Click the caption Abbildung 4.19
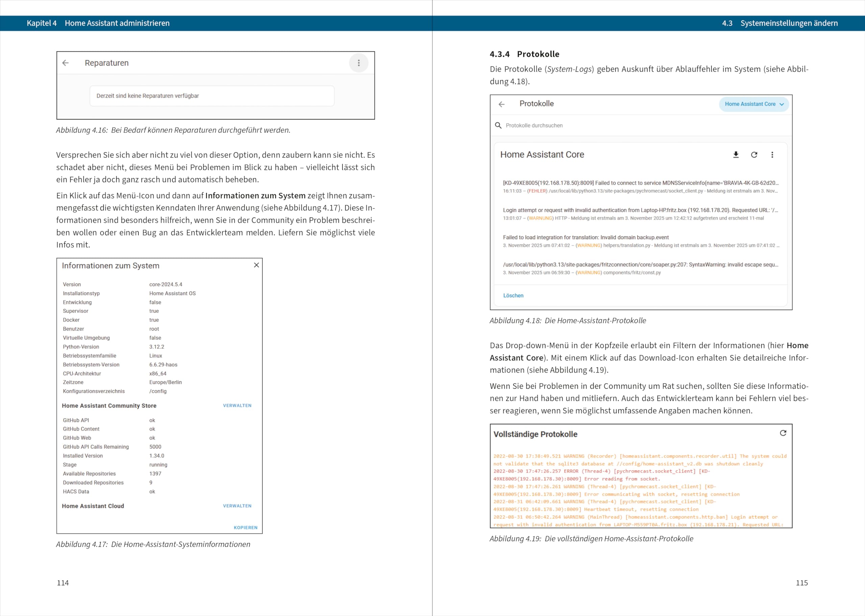This screenshot has width=865, height=616. 591,539
